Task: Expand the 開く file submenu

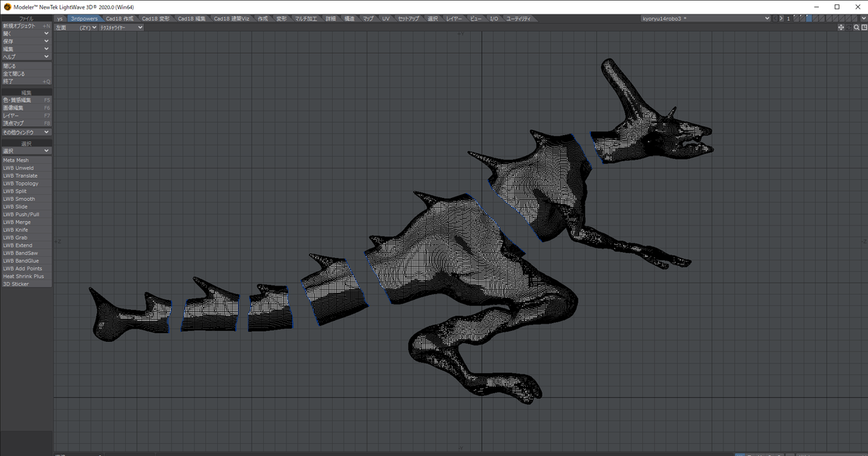Action: point(26,33)
